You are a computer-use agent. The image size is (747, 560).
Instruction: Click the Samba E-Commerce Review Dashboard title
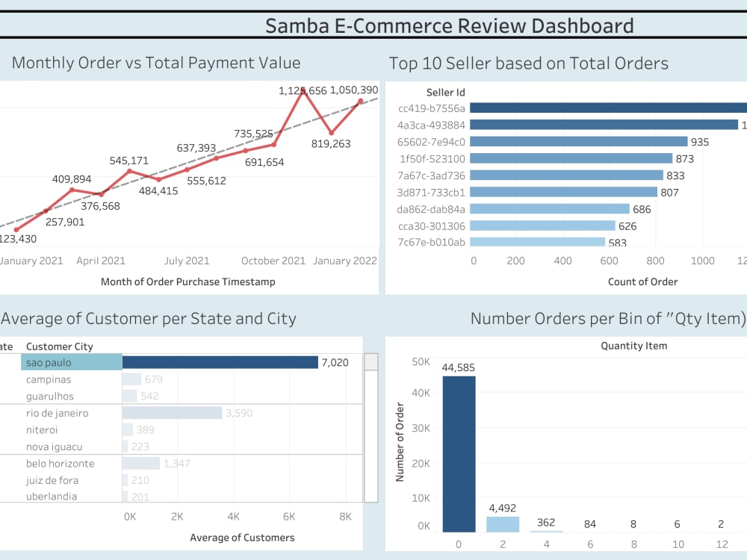coord(449,25)
